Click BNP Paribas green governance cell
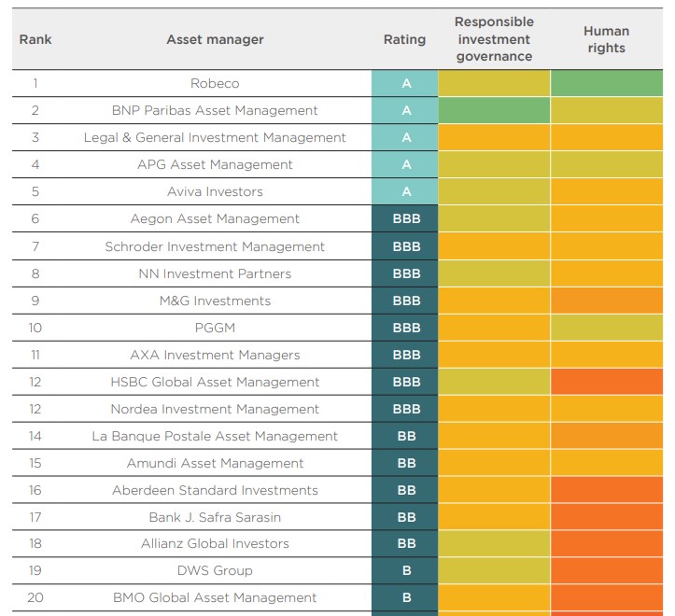The width and height of the screenshot is (675, 616). coord(494,110)
